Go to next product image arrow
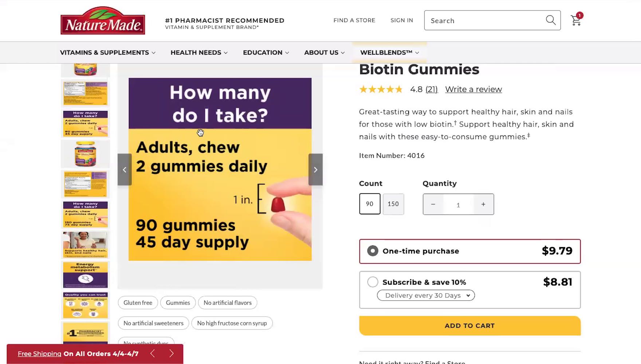The width and height of the screenshot is (641, 364). tap(315, 170)
